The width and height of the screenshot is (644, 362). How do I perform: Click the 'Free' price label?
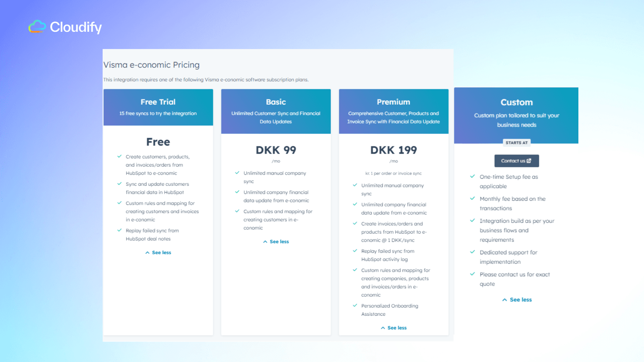coord(158,142)
